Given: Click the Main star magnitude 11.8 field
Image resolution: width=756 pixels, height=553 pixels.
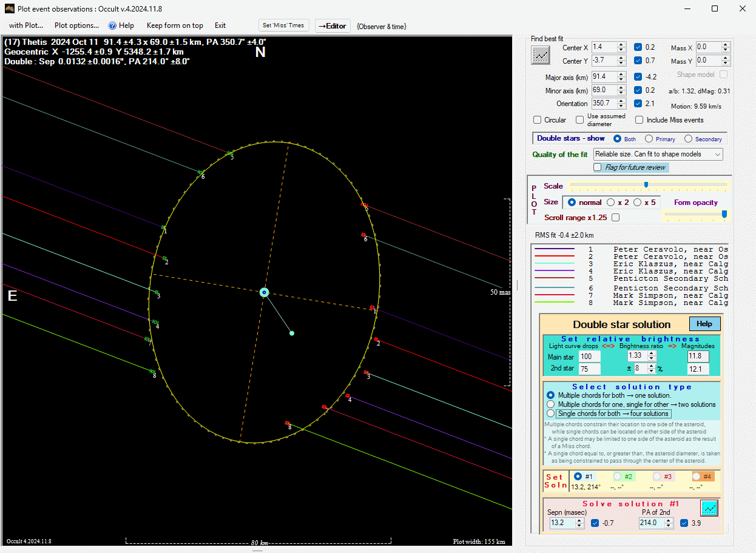Looking at the screenshot, I should 699,357.
